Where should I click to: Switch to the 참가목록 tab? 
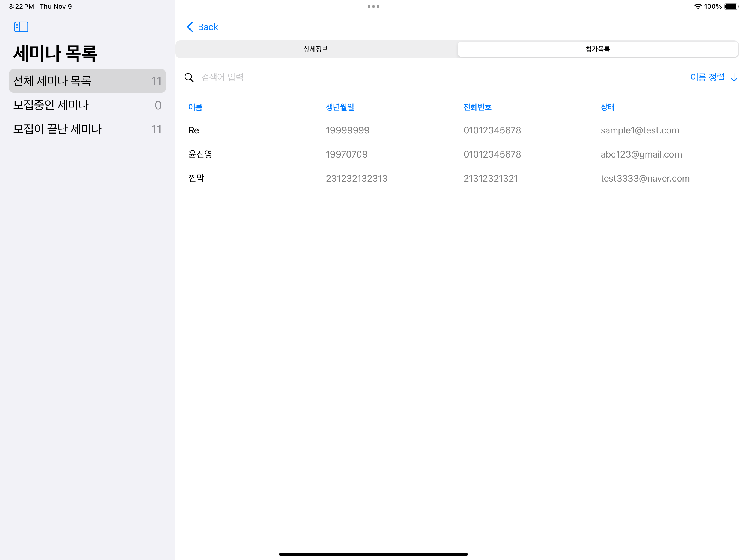598,49
